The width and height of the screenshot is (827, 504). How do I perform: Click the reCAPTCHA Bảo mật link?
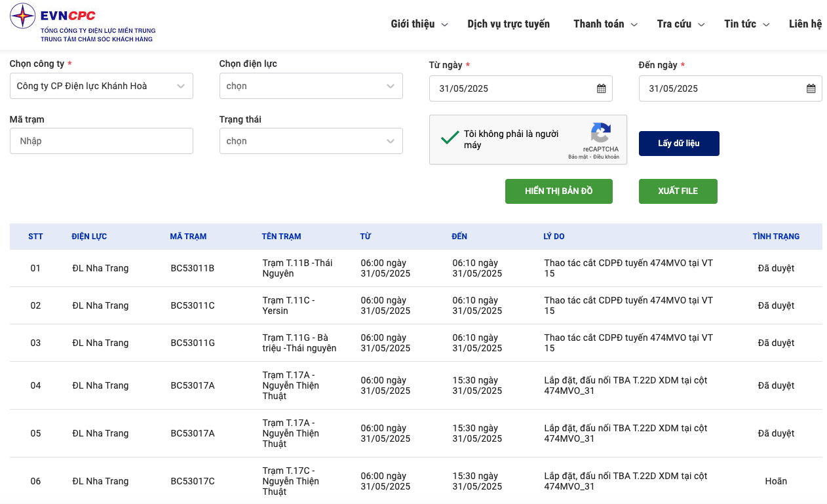[x=577, y=157]
